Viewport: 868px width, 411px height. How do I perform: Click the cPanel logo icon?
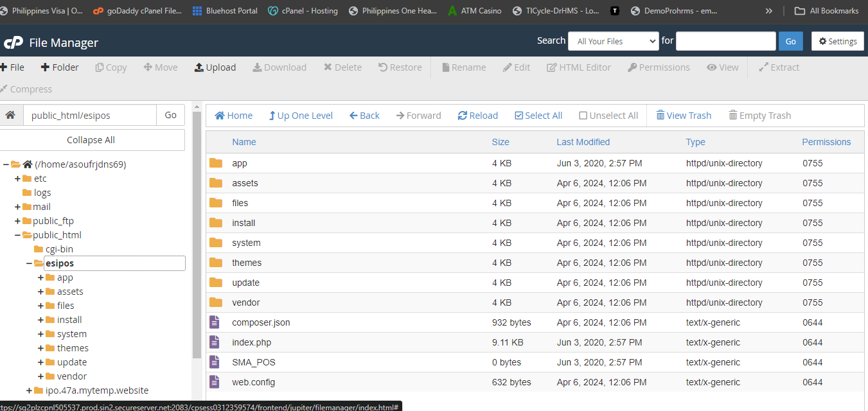[13, 43]
